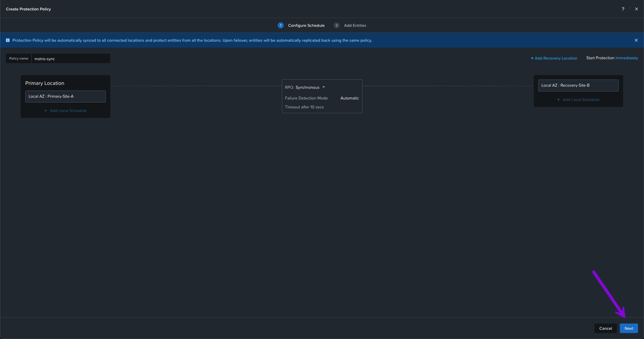Add Local Schedule under Recovery-Site-B
644x339 pixels.
tap(578, 99)
